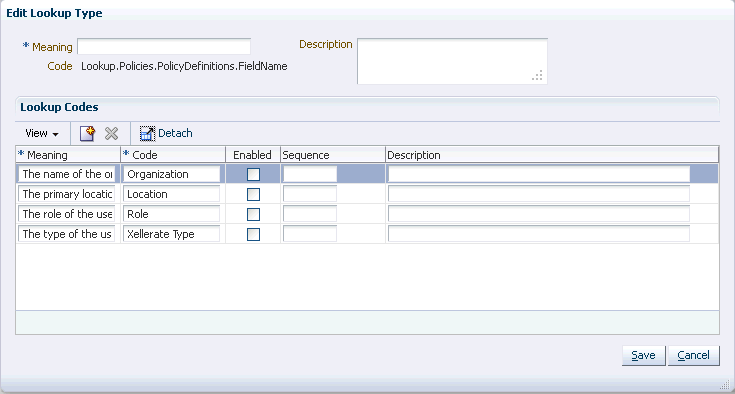Screen dimensions: 735x394
Task: Tick the Xellerate Type Enabled checkbox
Action: tap(253, 234)
